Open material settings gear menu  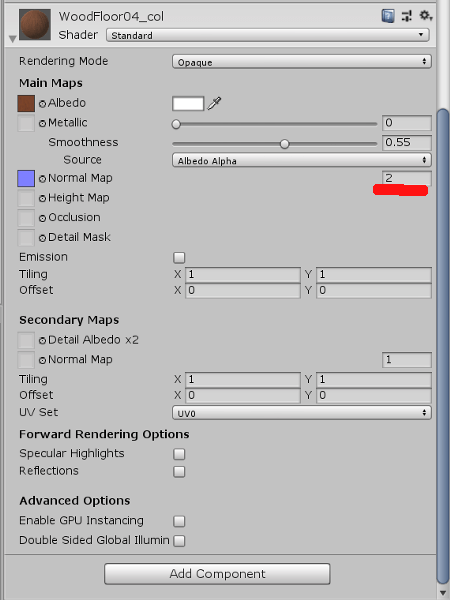(x=425, y=16)
